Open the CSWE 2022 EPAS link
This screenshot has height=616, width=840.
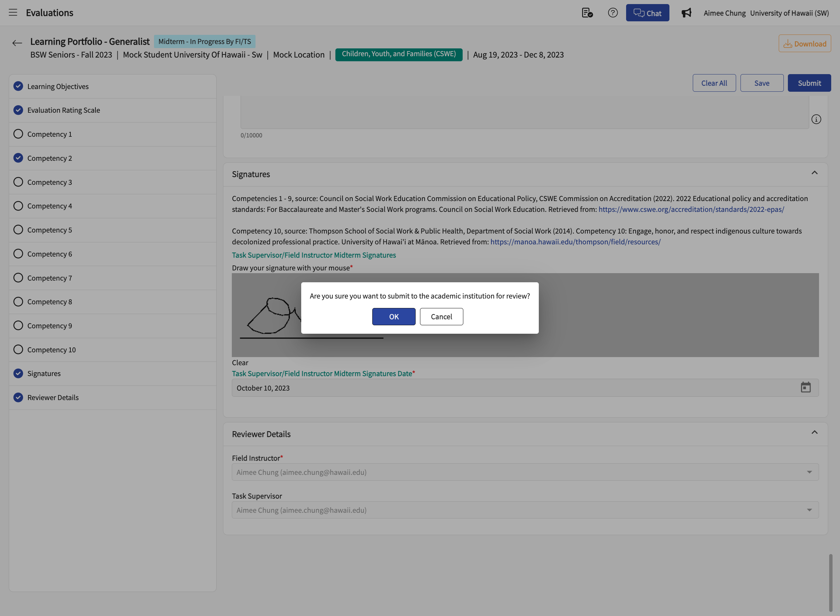point(691,209)
